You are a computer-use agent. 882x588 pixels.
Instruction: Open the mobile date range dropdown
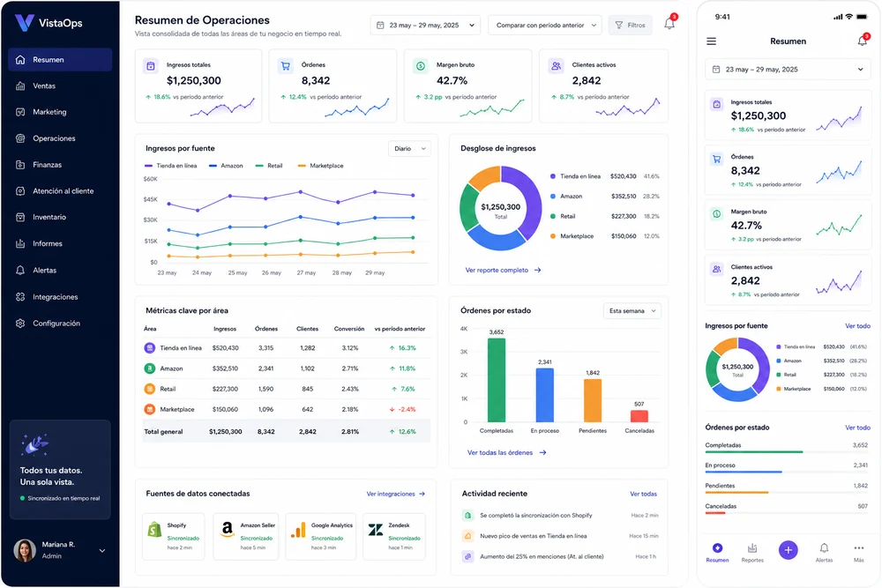(x=788, y=69)
